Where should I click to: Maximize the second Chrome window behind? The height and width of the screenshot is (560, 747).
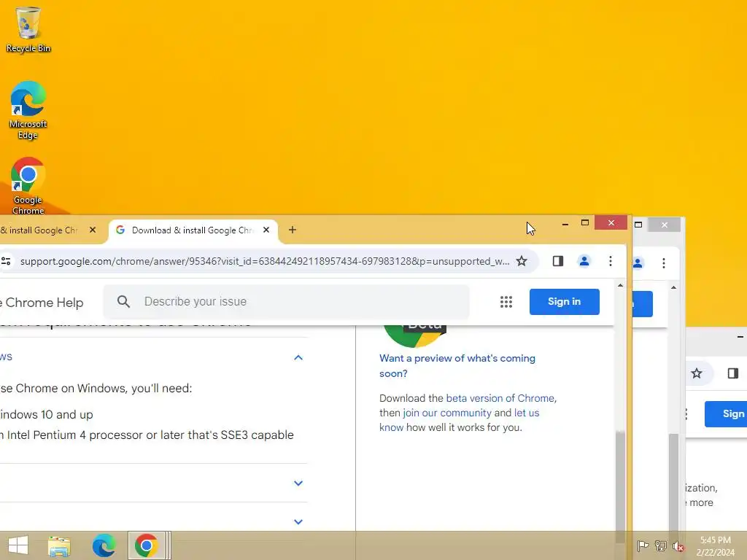(638, 225)
